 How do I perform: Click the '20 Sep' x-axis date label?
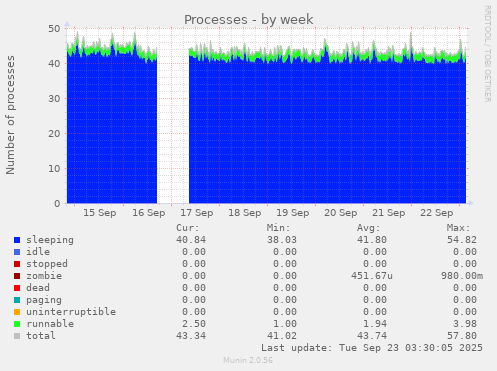(x=341, y=213)
